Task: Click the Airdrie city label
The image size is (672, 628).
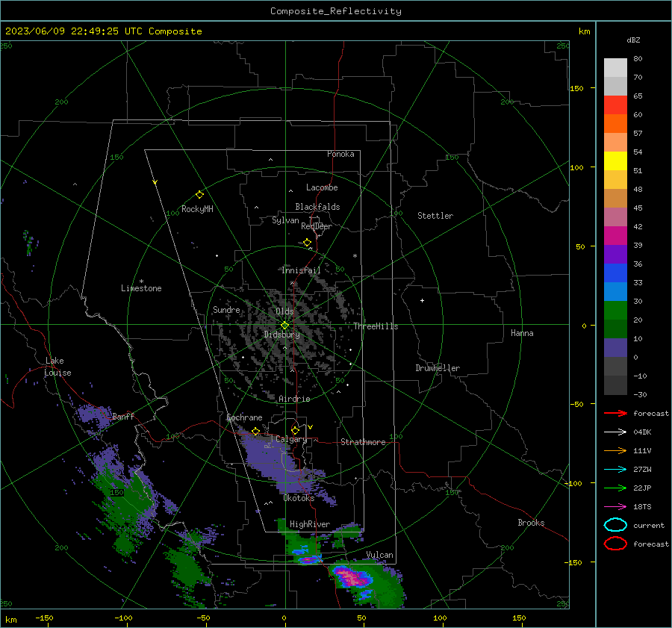Action: tap(294, 399)
